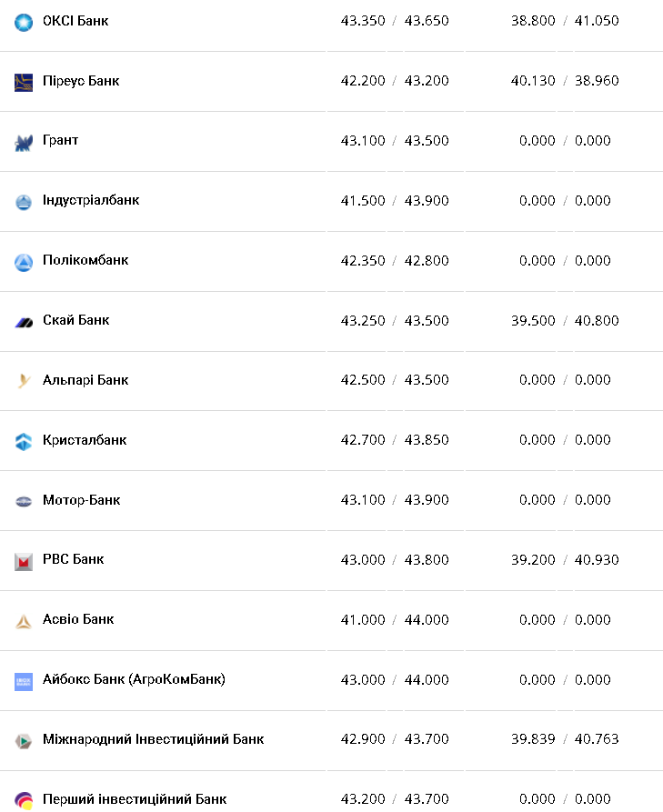This screenshot has height=812, width=663.
Task: Click the Айбокс Банк logo icon
Action: click(24, 681)
